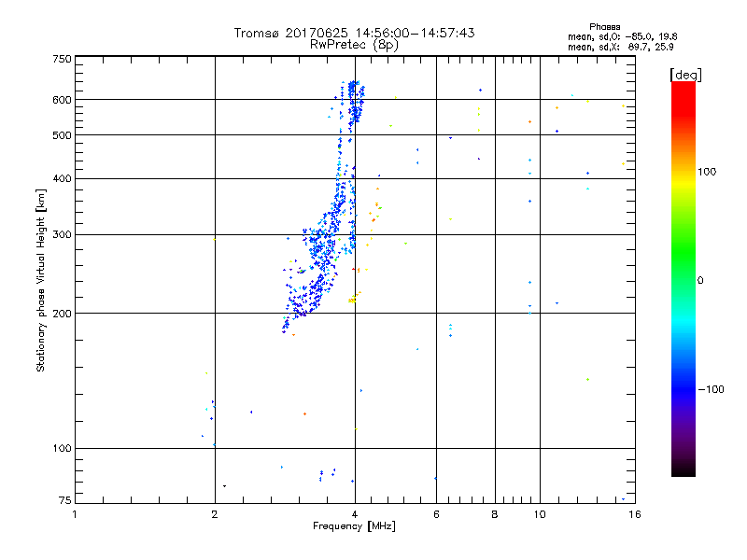Click the plot title 'Tromsø 20170625 14:56:00-14:57:43'

coord(354,33)
